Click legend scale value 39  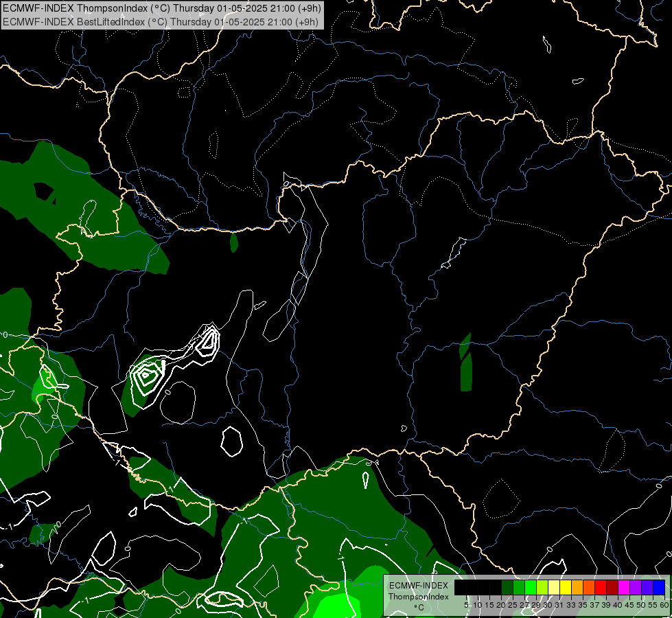coord(606,605)
